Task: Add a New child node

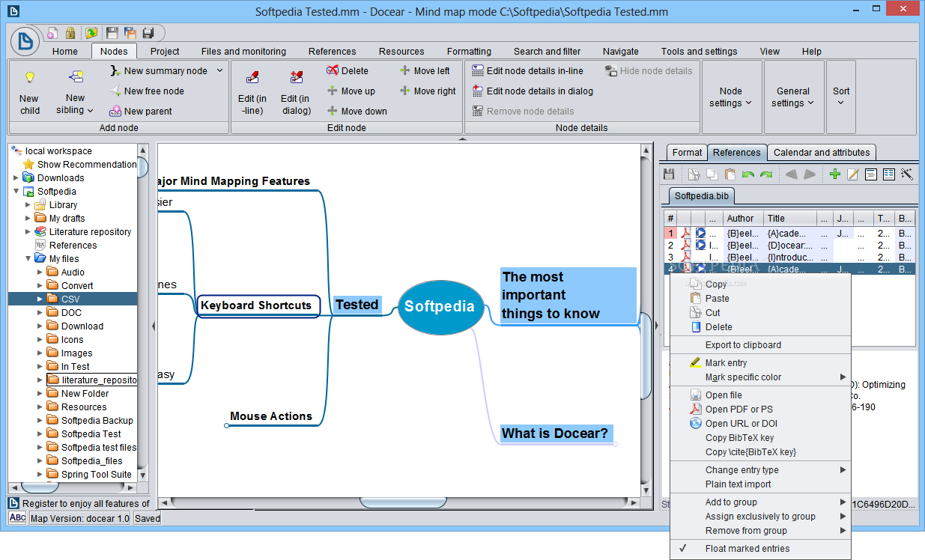Action: 30,93
